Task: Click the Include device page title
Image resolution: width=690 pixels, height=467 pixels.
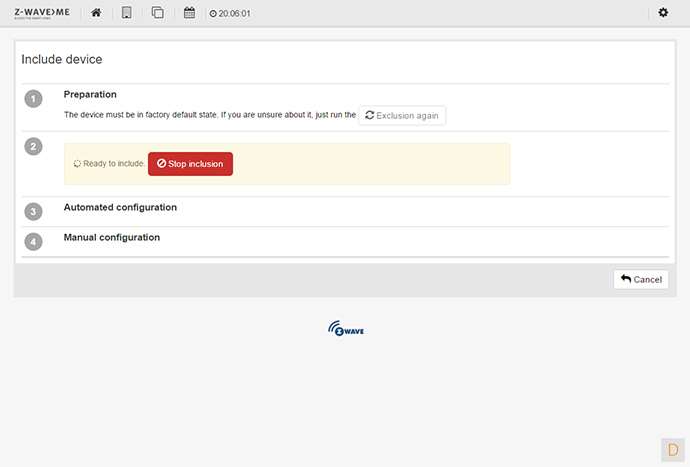Action: click(62, 59)
